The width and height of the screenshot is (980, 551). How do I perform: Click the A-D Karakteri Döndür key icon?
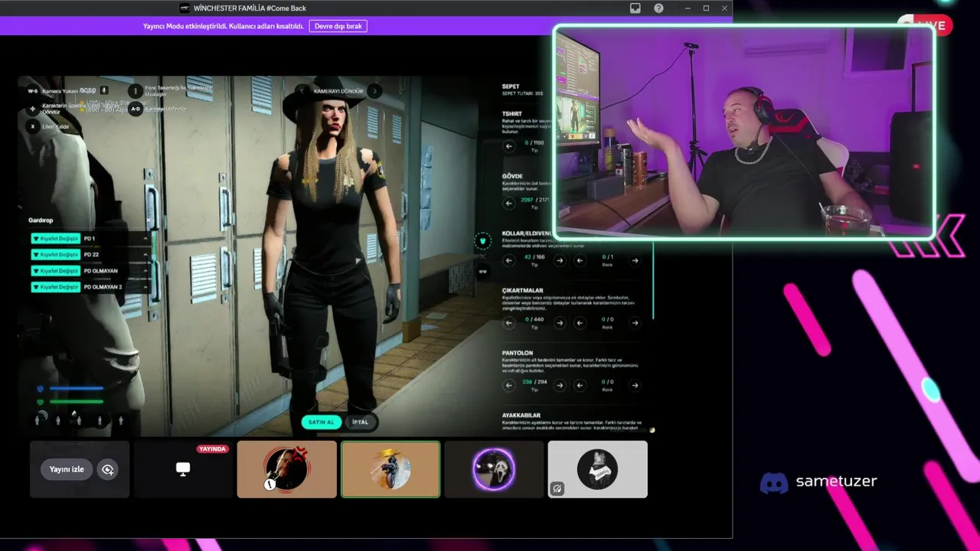click(x=136, y=109)
